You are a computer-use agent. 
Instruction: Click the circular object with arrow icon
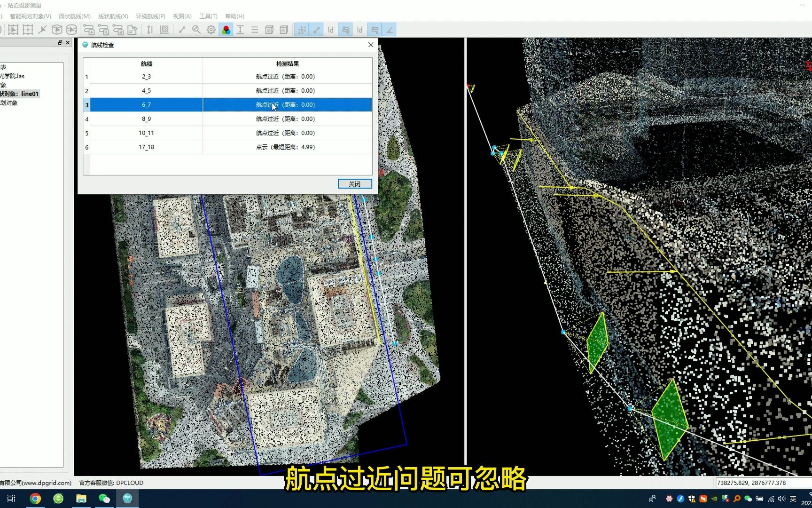pos(71,30)
